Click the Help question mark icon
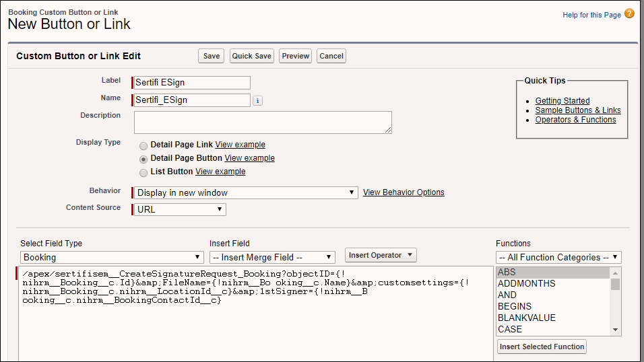The image size is (644, 362). click(629, 13)
